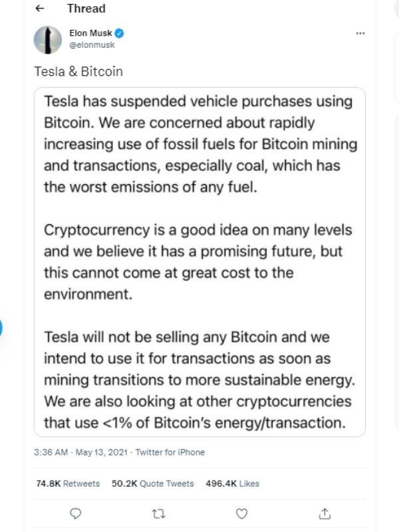Viewport: 399px width, 532px height.
Task: Retweet using the arrows icon
Action: [x=158, y=513]
